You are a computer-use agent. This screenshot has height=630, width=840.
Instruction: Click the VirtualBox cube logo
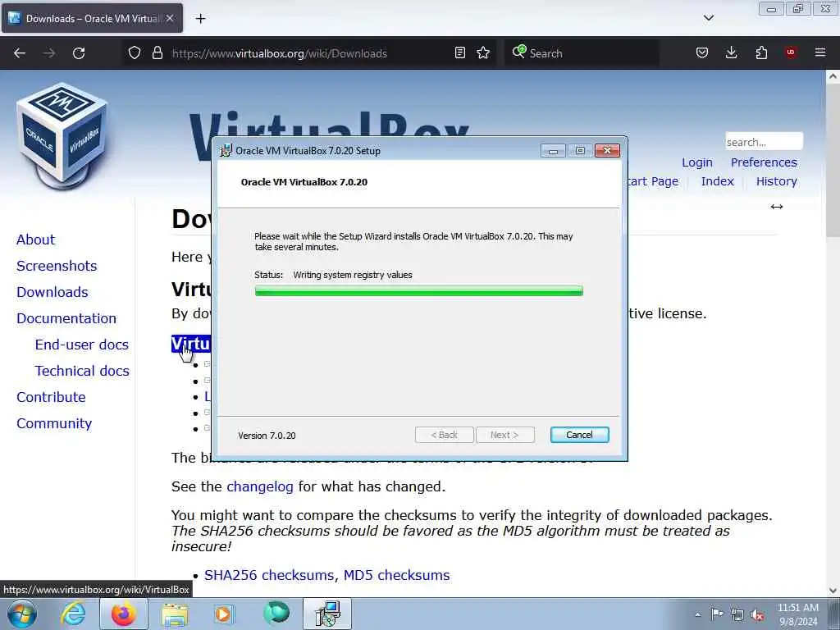[x=62, y=135]
